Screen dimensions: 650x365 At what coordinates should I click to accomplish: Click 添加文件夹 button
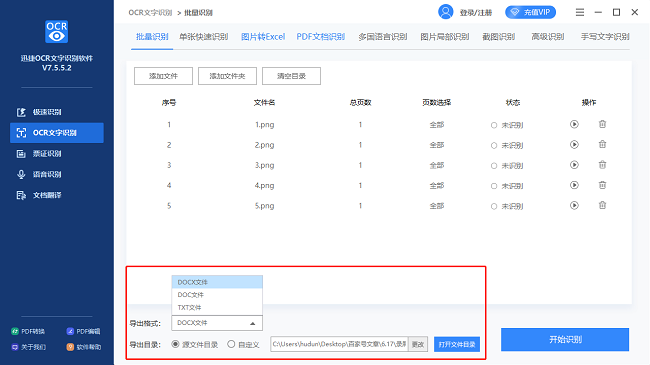(x=227, y=76)
